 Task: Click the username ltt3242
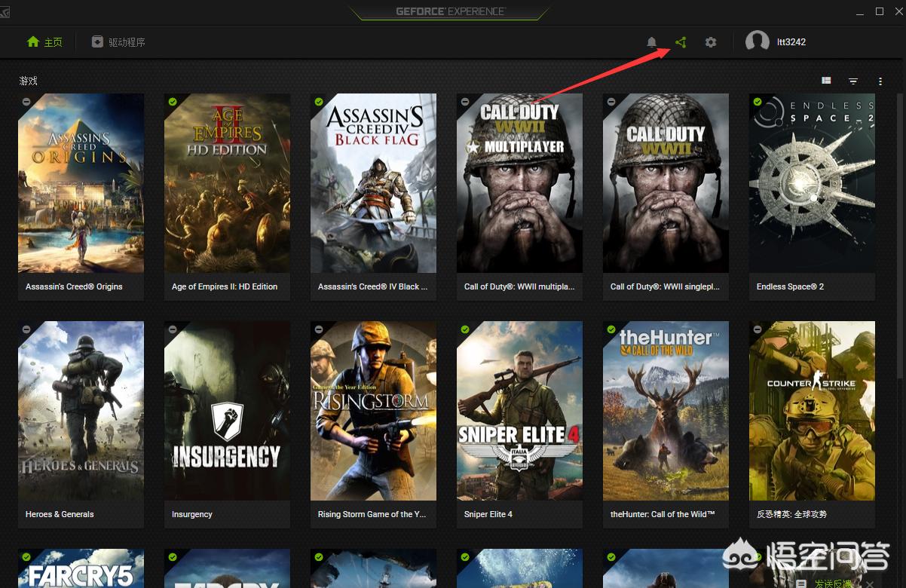point(791,42)
